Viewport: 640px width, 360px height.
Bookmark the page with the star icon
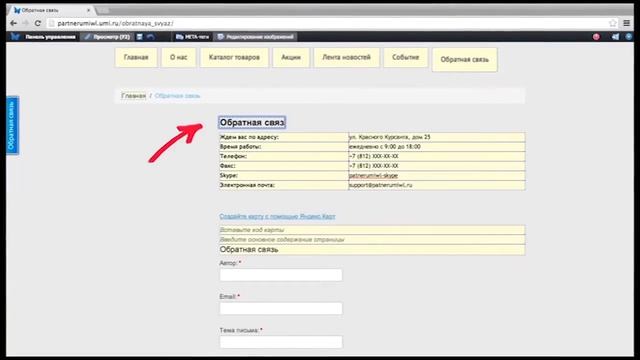(613, 23)
